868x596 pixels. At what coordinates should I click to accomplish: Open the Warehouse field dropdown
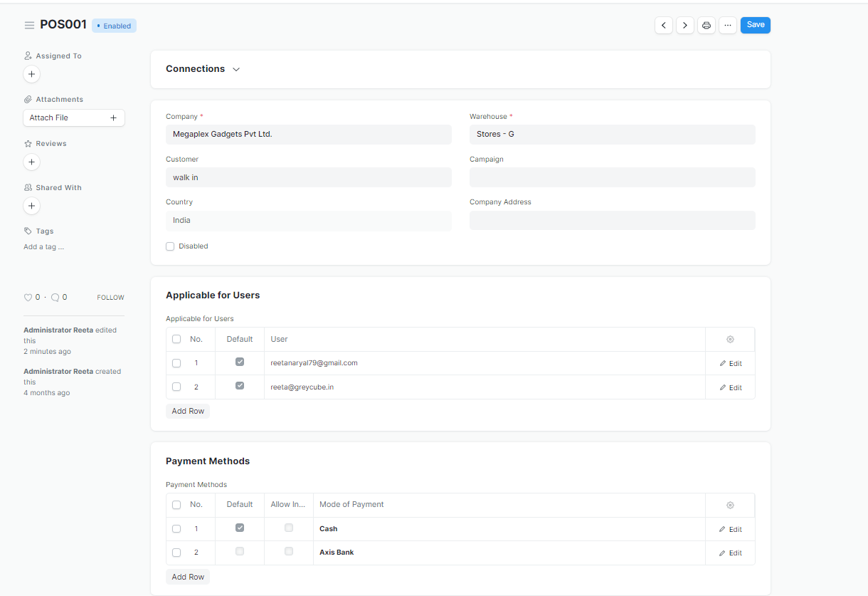[x=612, y=135]
